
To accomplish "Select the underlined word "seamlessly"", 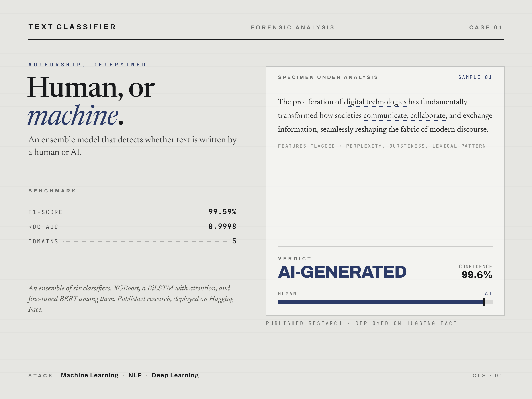I will coord(337,129).
